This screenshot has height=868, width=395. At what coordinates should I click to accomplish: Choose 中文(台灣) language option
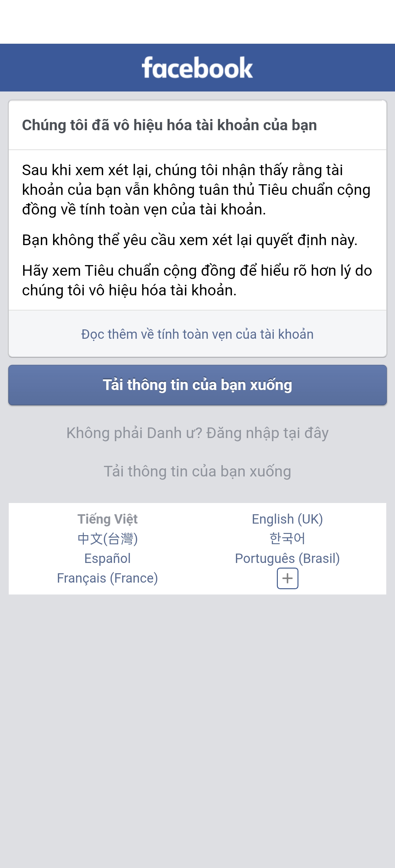pos(107,539)
